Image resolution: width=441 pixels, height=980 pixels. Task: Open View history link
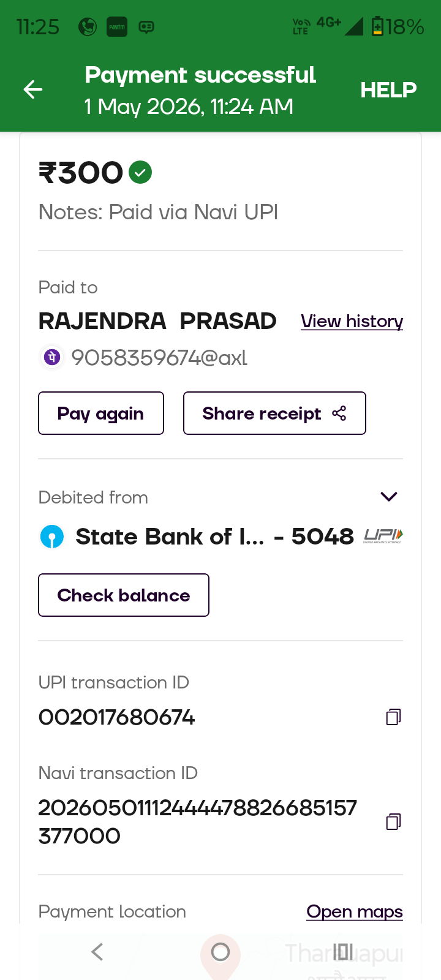[x=352, y=321]
